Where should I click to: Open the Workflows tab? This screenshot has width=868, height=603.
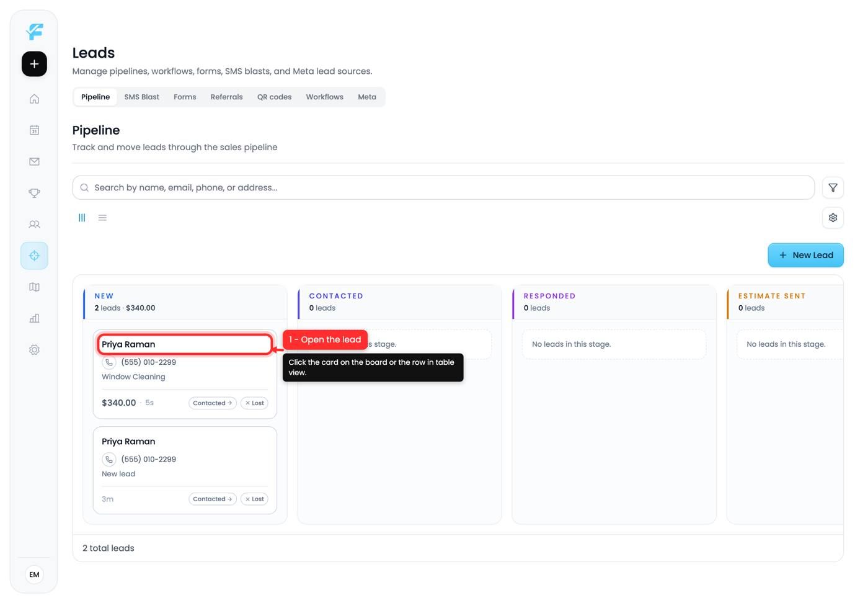[x=324, y=97]
